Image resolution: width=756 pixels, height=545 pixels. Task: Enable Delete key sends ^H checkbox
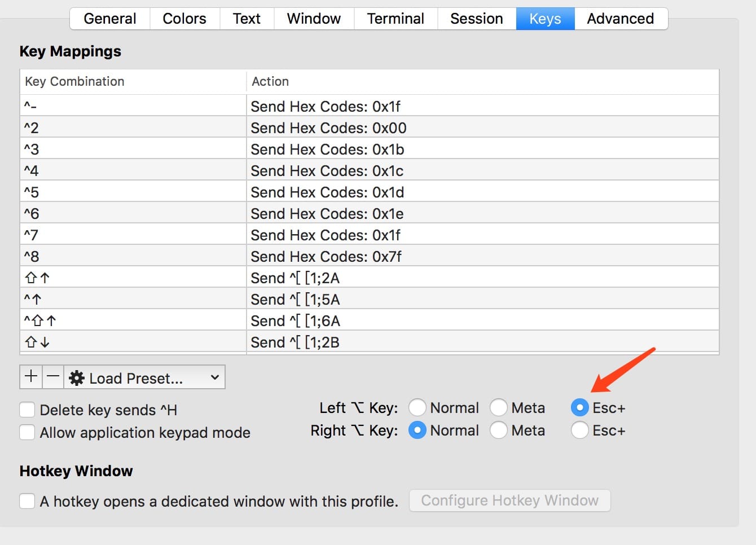27,410
